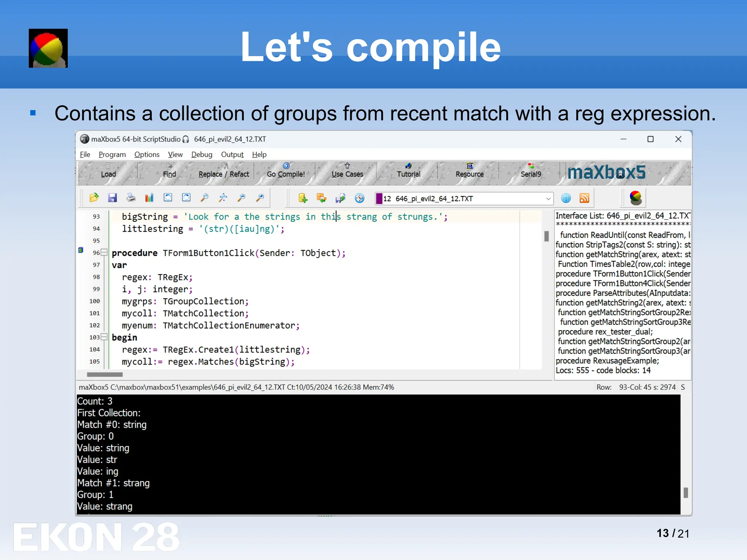Click the editor vertical scrollbar thumb

546,236
